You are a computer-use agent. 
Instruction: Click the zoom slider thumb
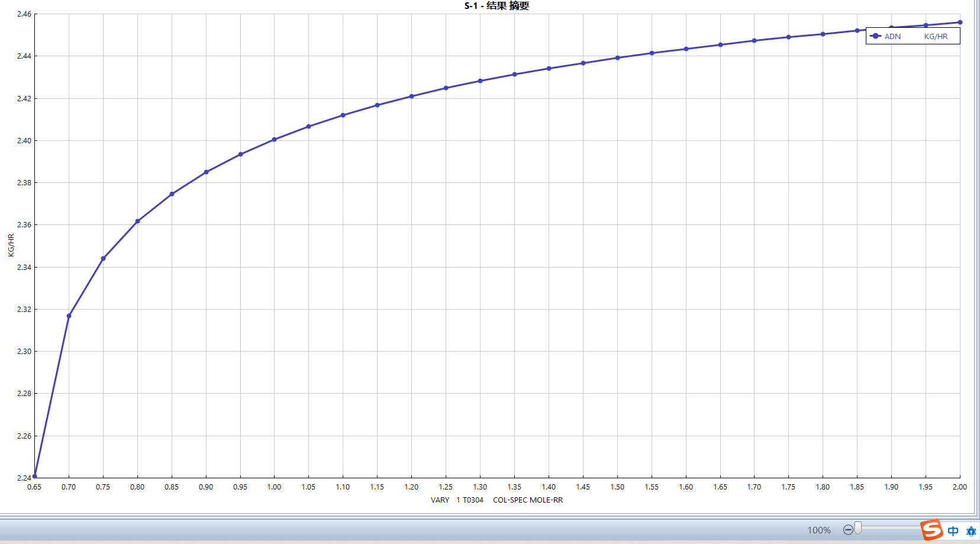(x=858, y=528)
